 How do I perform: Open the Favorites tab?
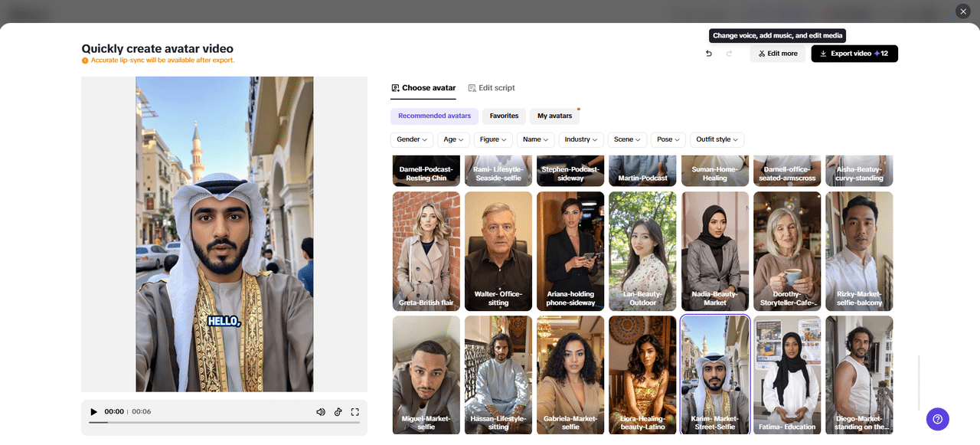(x=504, y=116)
